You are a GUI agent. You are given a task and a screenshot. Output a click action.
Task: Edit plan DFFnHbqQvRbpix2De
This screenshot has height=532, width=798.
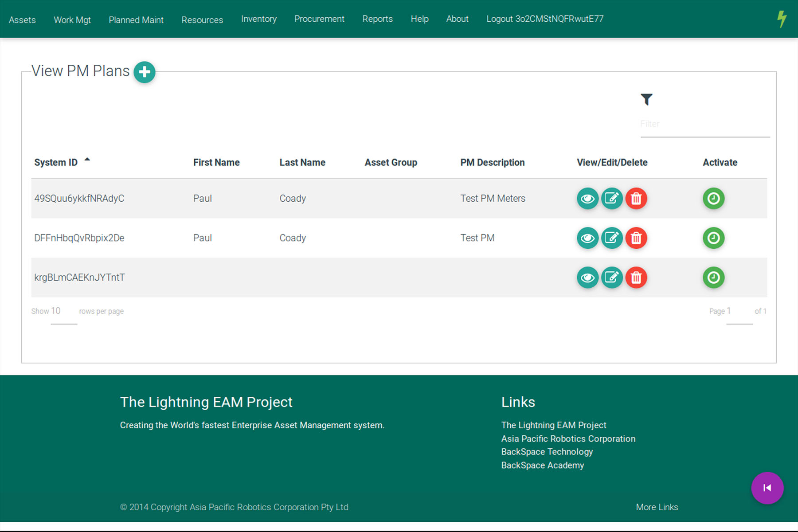612,238
